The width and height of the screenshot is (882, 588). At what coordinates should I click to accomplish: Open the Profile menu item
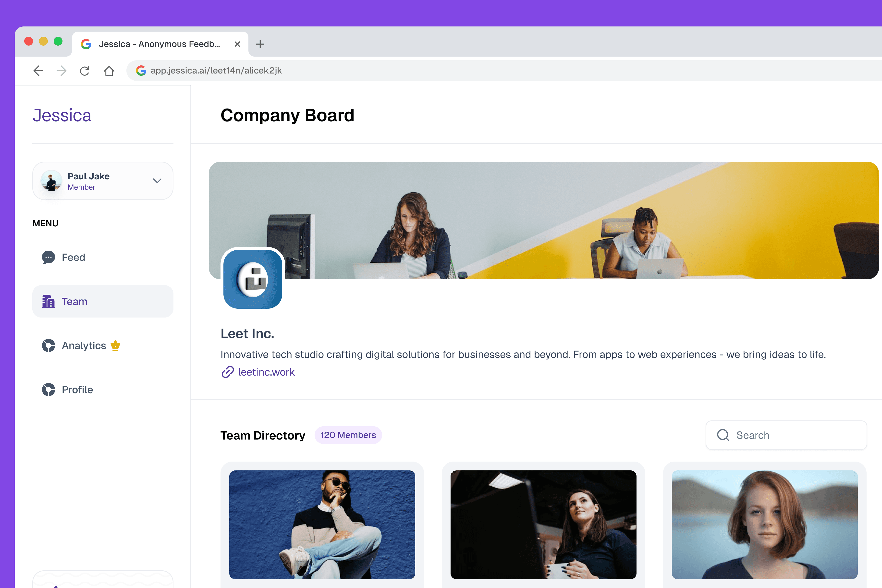[103, 390]
